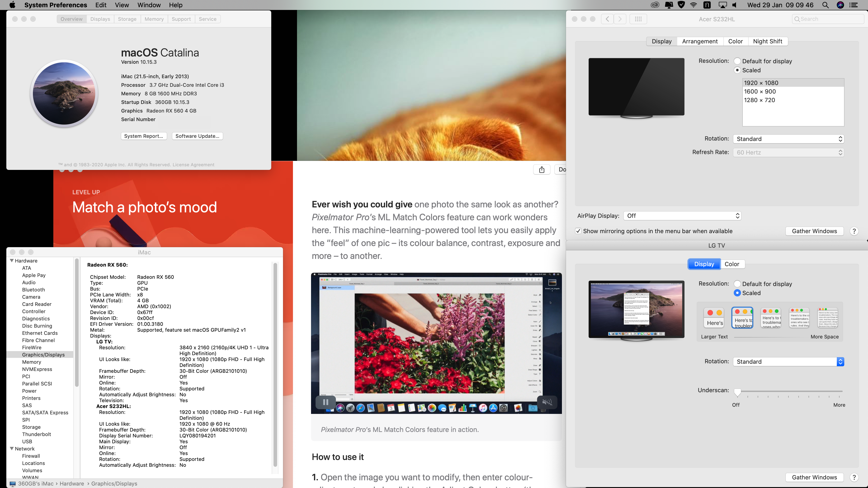This screenshot has height=488, width=868.
Task: Open help in LG TV window
Action: (x=854, y=477)
